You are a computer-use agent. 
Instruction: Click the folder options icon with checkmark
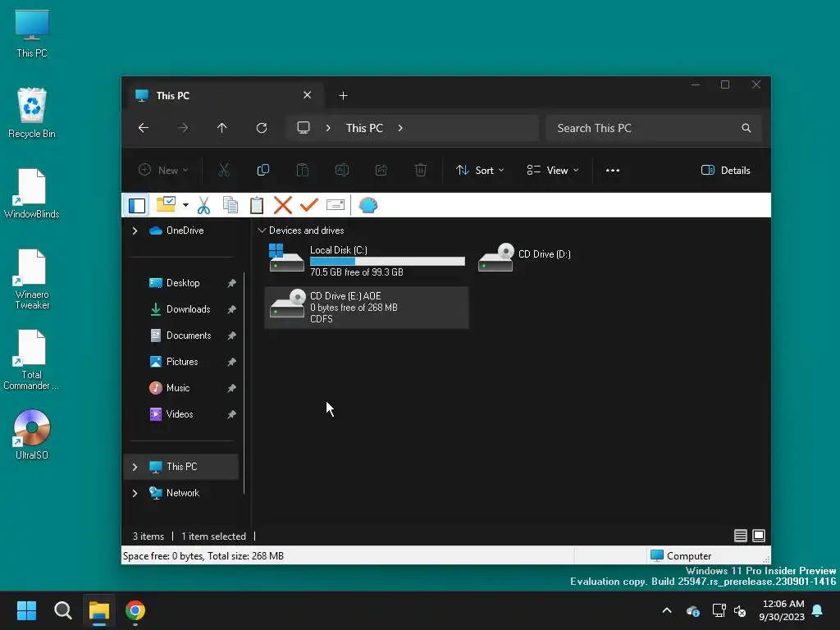tap(166, 204)
